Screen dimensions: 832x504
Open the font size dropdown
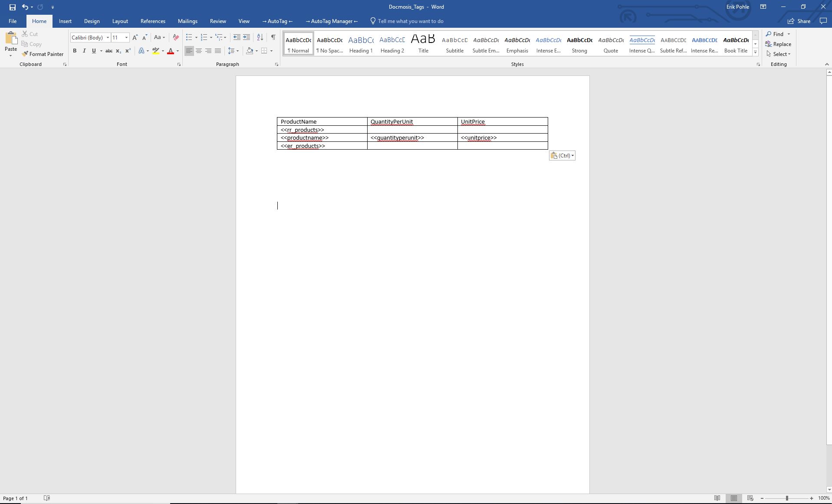pyautogui.click(x=126, y=38)
